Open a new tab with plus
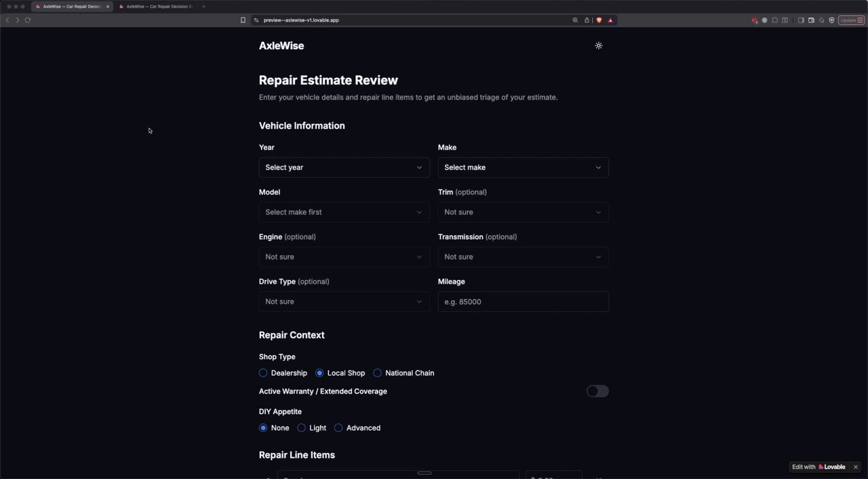This screenshot has width=868, height=479. 203,7
